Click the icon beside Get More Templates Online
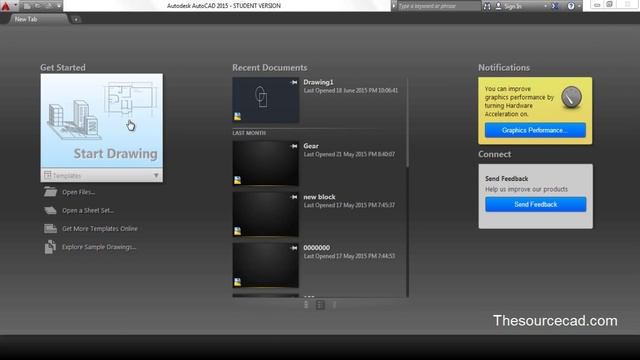Viewport: 640px width, 360px height. pos(50,229)
